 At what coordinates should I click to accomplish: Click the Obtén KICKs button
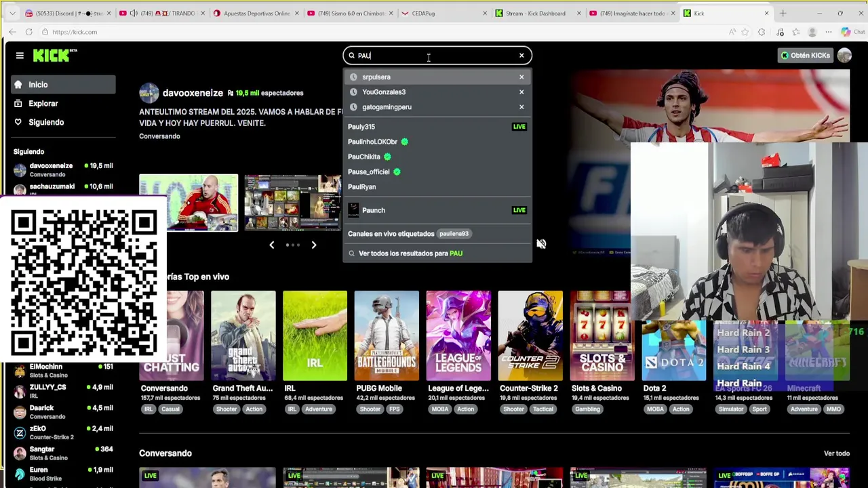coord(805,56)
